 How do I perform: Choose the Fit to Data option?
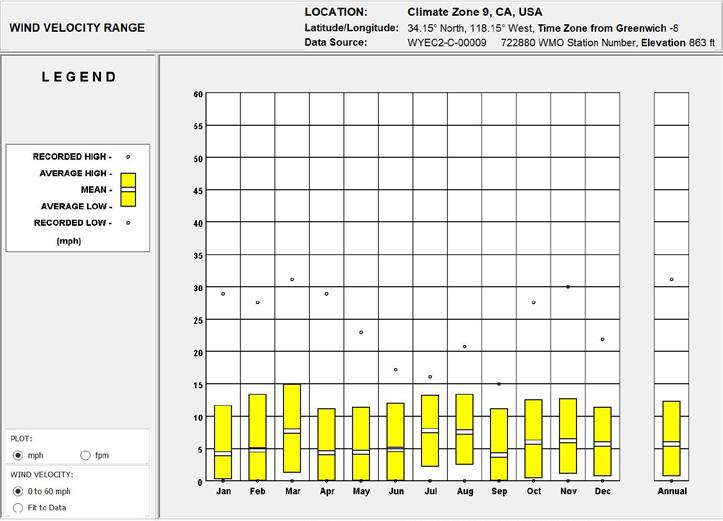coord(18,508)
